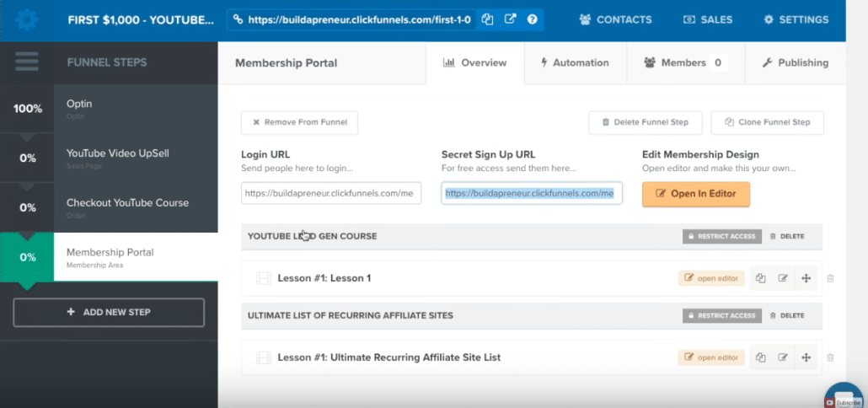This screenshot has width=868, height=408.
Task: Restrict access for YouTube Lead Gen Course
Action: (722, 236)
